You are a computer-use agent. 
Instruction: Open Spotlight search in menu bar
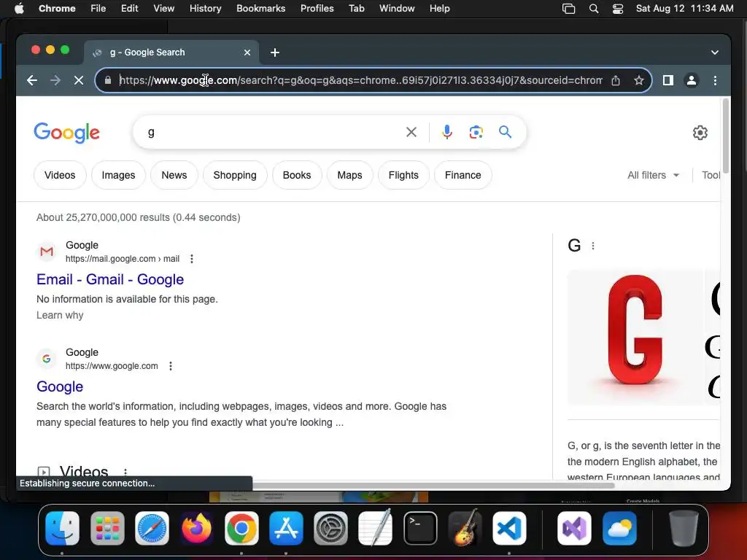(594, 9)
